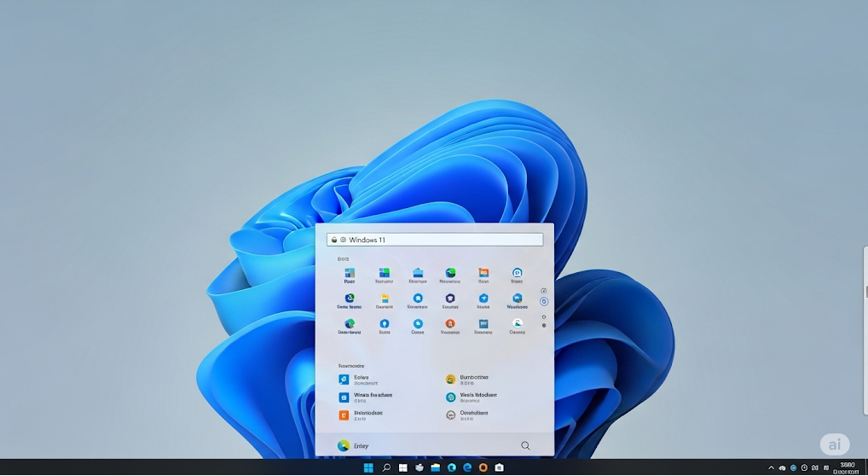Open the blue chat bubble app labeled Conse

(418, 325)
